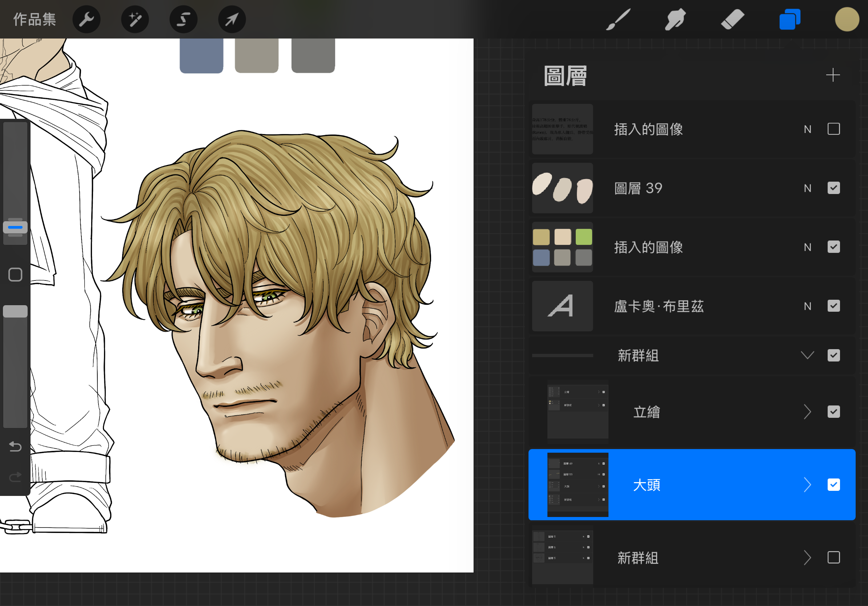The height and width of the screenshot is (606, 868).
Task: Expand the 立繪 group chevron
Action: (x=807, y=411)
